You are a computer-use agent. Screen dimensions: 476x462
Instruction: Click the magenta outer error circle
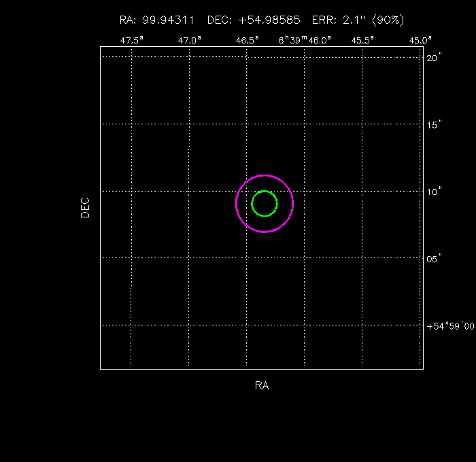tap(265, 204)
